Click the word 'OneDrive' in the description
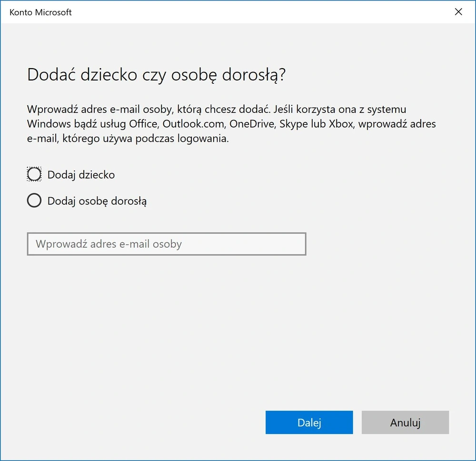Viewport: 476px width, 461px height. 251,124
